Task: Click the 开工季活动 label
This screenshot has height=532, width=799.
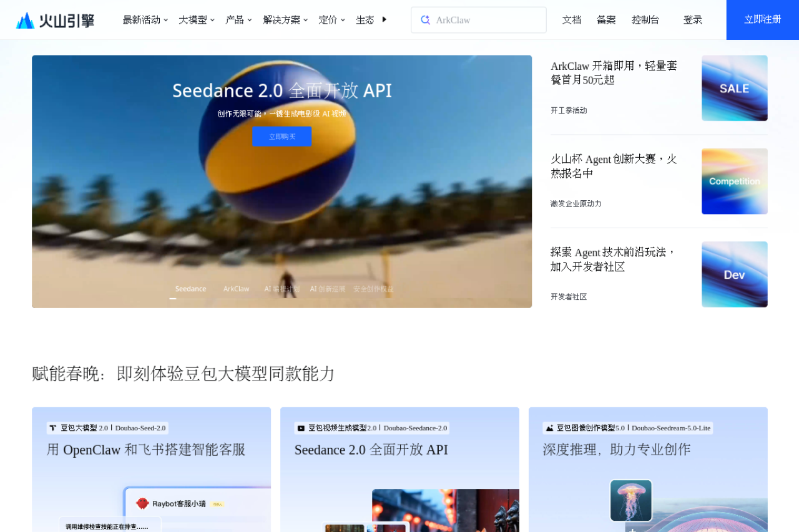Action: pyautogui.click(x=569, y=110)
